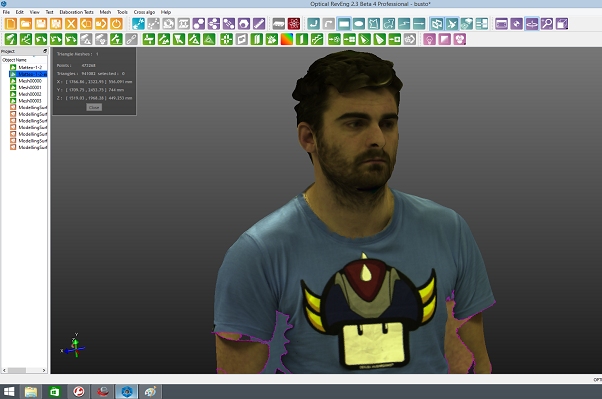This screenshot has height=399, width=602.
Task: Select Mesh00001 in the project tree
Action: point(30,88)
